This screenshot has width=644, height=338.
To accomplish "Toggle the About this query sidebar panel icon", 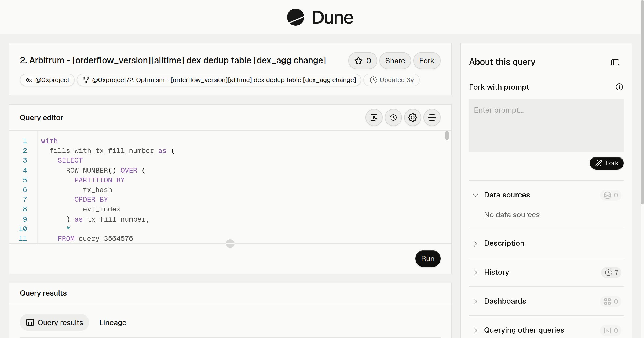I will click(x=615, y=62).
